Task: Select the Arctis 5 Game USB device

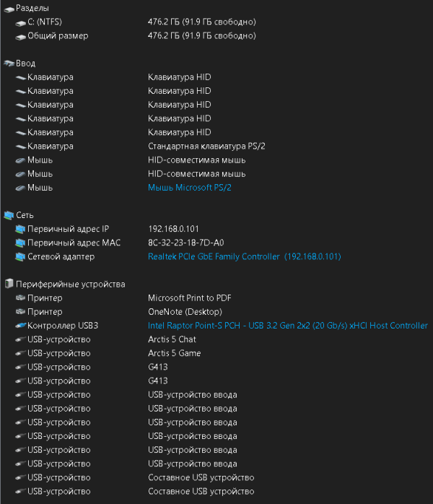Action: point(174,353)
